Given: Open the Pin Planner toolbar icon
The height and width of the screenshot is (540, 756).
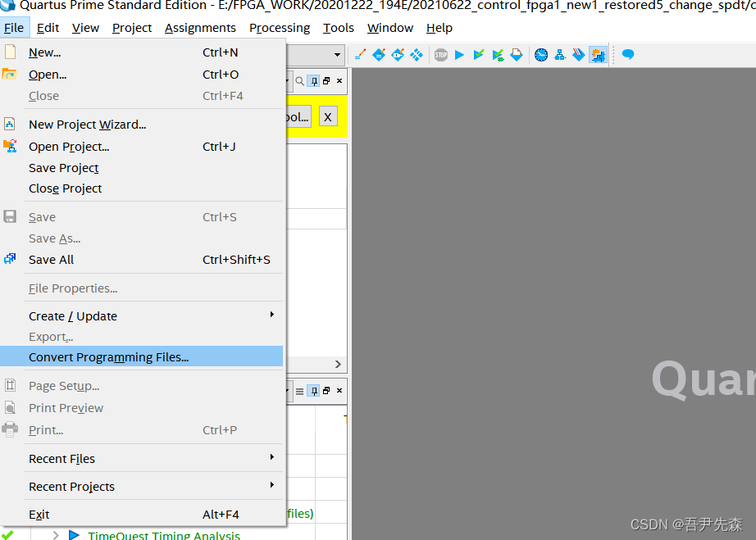Looking at the screenshot, I should [x=398, y=54].
